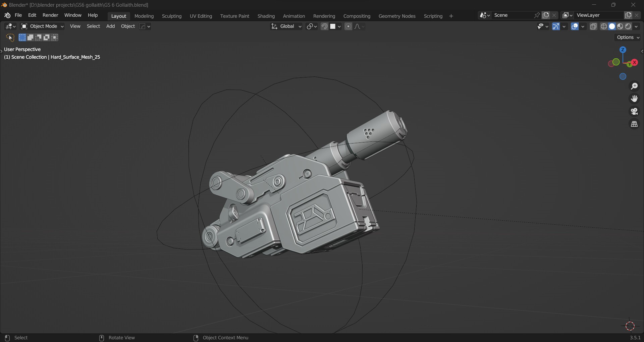Switch to the Sculpting workspace tab
Screen dimensions: 644x342
coord(171,16)
